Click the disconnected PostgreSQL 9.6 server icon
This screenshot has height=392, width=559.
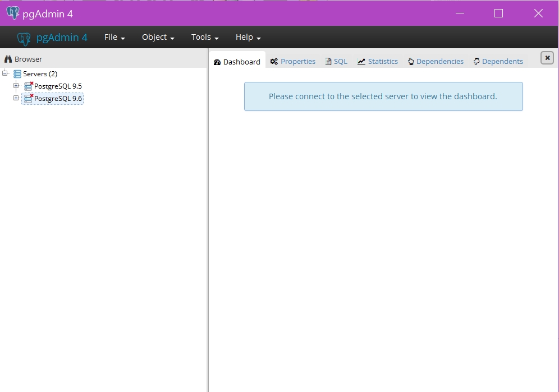29,98
